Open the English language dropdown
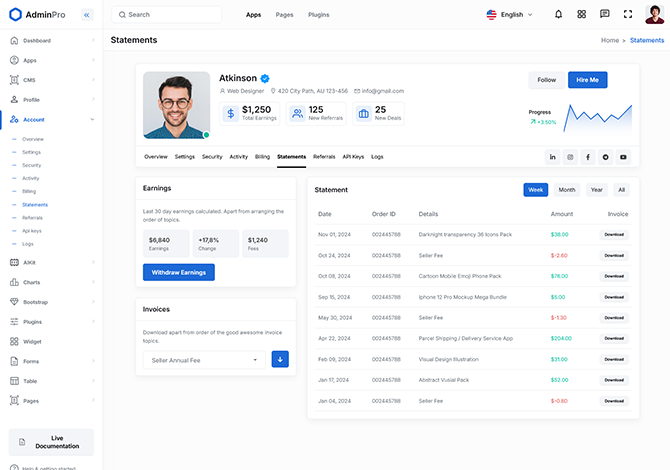The width and height of the screenshot is (670, 470). pyautogui.click(x=510, y=15)
